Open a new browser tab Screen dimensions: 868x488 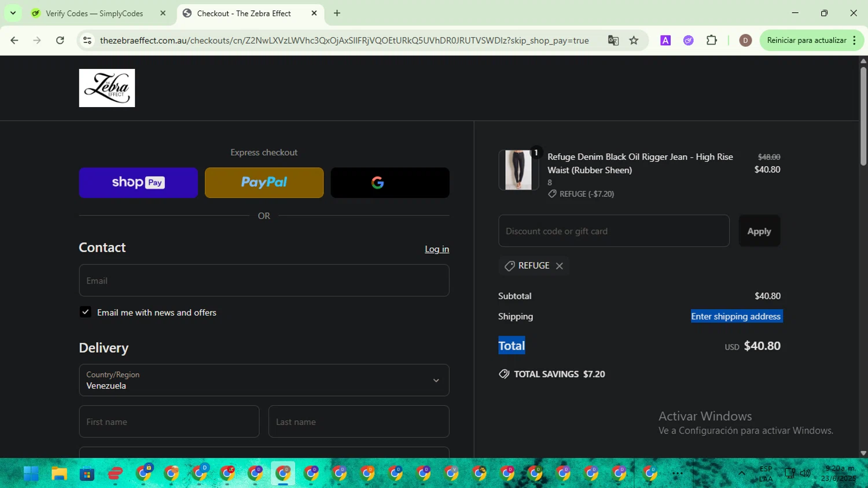(x=337, y=13)
